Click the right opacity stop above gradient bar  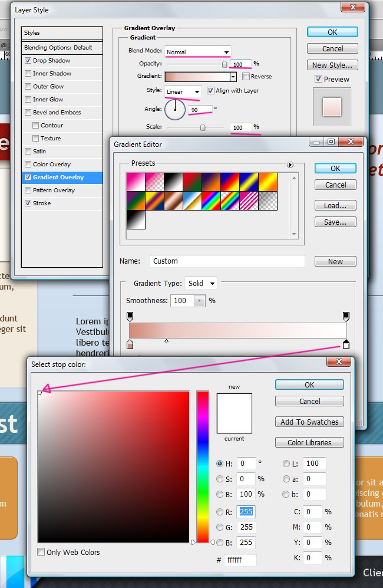point(346,316)
